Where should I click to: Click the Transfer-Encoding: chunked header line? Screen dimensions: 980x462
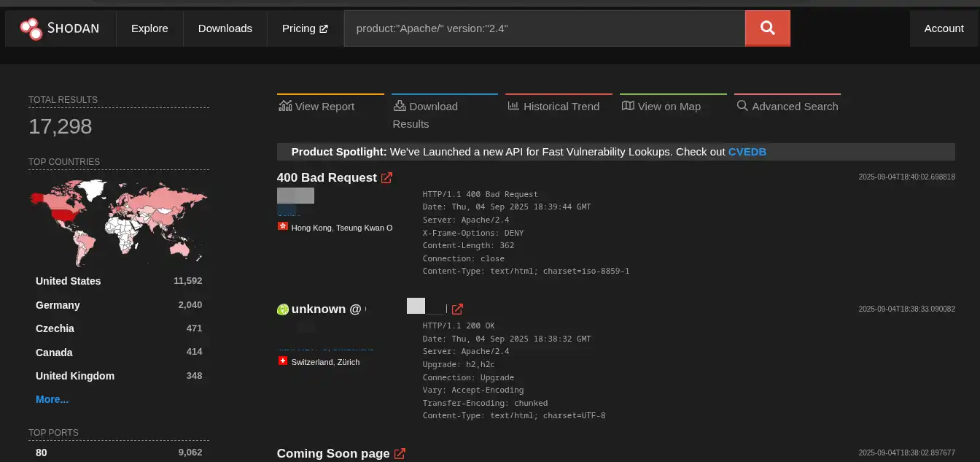(486, 403)
